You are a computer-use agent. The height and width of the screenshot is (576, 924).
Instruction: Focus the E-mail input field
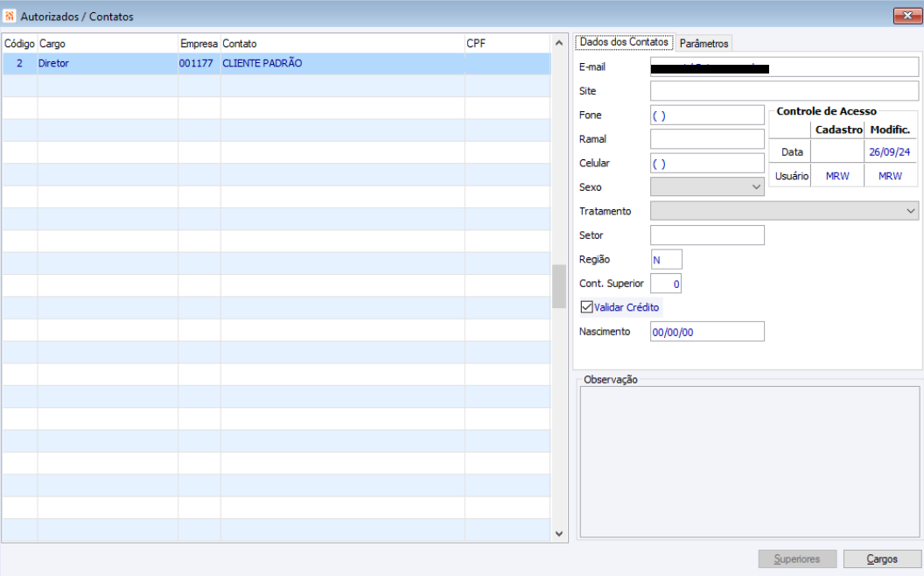pyautogui.click(x=784, y=67)
